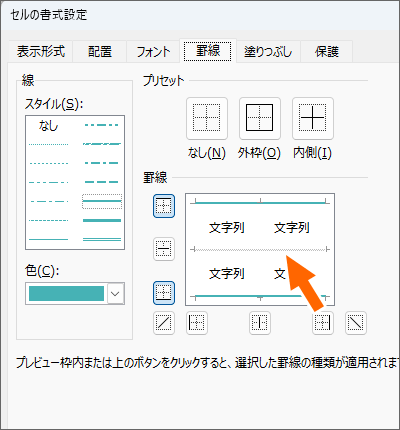Click the bottom-left 文字列 text in preview
Viewport: 400px width, 430px height.
click(x=227, y=274)
